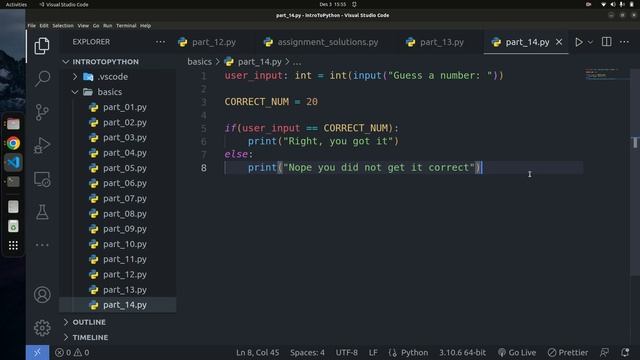Open the View menu
This screenshot has width=640, height=360.
(x=83, y=25)
